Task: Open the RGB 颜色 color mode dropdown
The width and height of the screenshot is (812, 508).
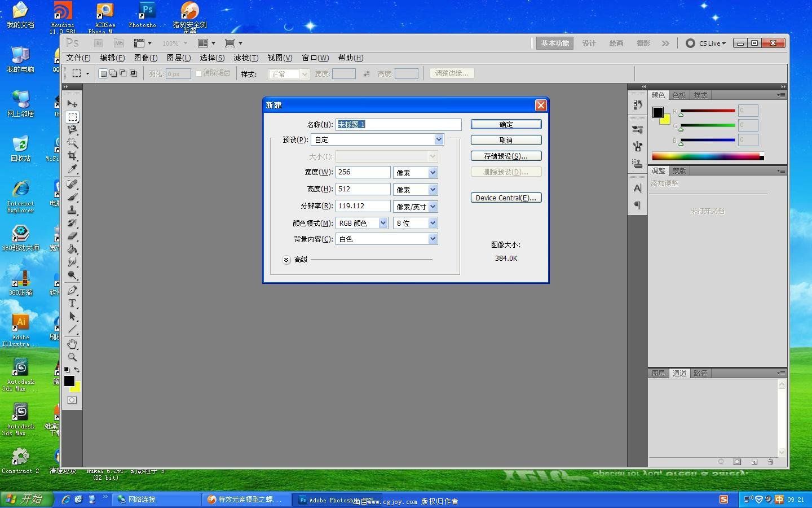Action: pos(362,223)
